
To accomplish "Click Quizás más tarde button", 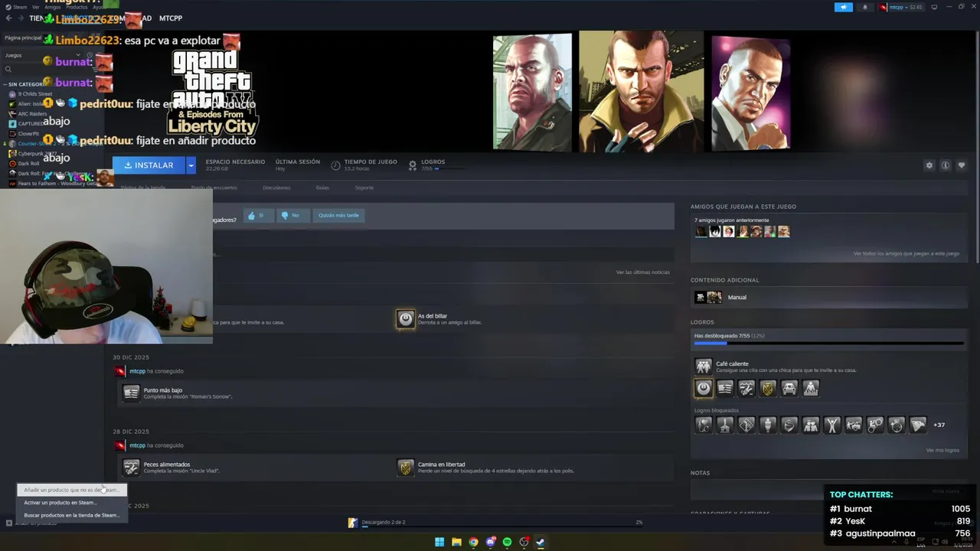I will pos(338,215).
